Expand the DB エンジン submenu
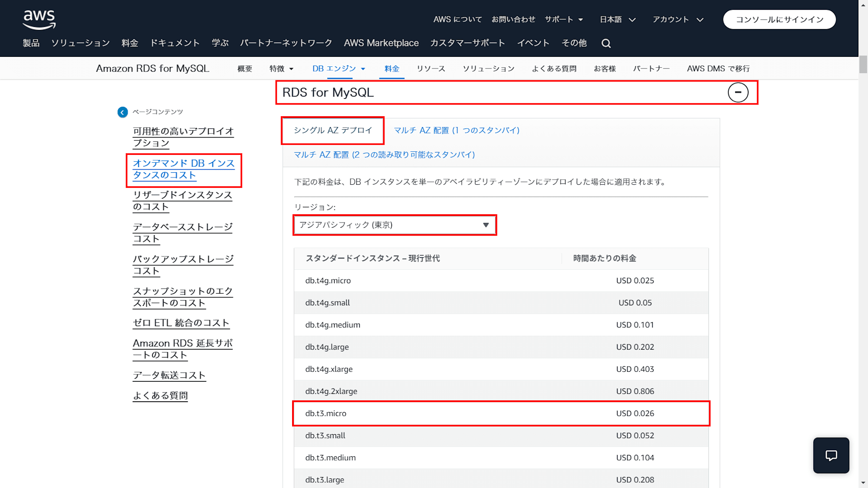The height and width of the screenshot is (488, 868). coord(339,69)
